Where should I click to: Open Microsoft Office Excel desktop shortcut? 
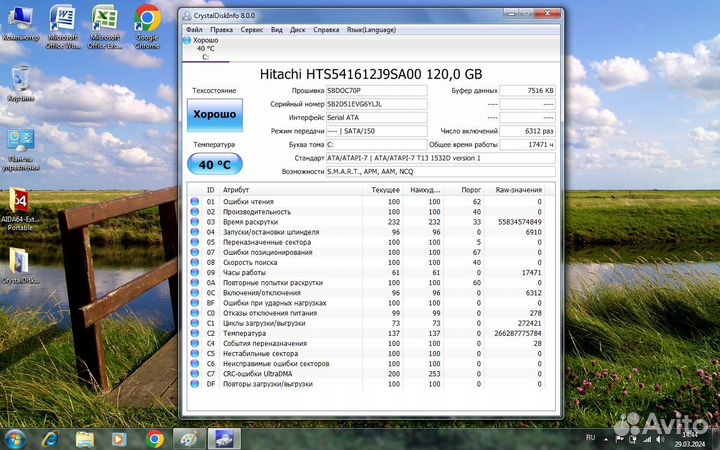105,27
